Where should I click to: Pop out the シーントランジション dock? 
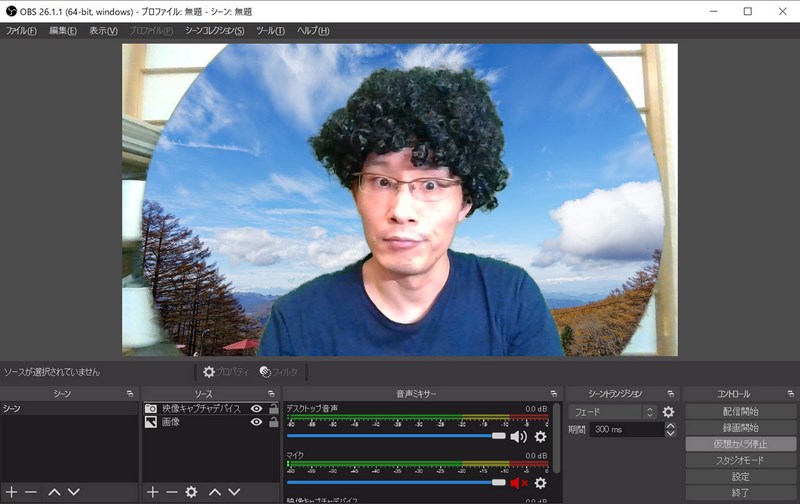[x=670, y=394]
